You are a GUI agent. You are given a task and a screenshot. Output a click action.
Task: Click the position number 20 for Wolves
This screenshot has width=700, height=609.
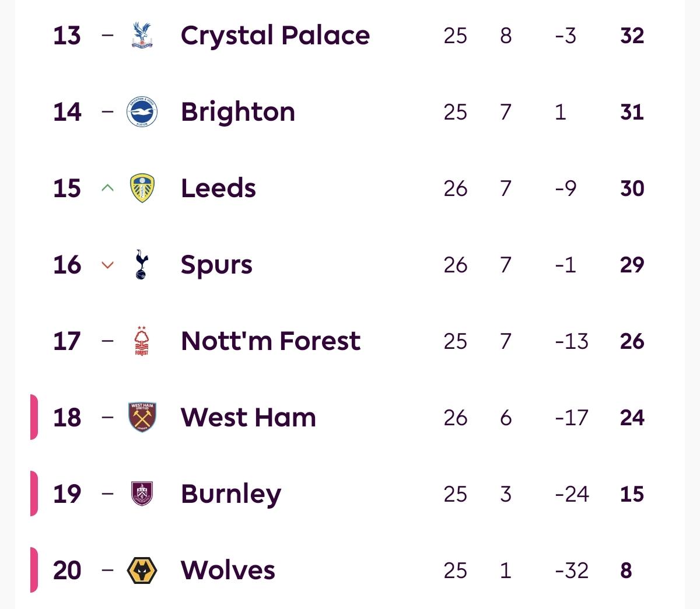67,570
